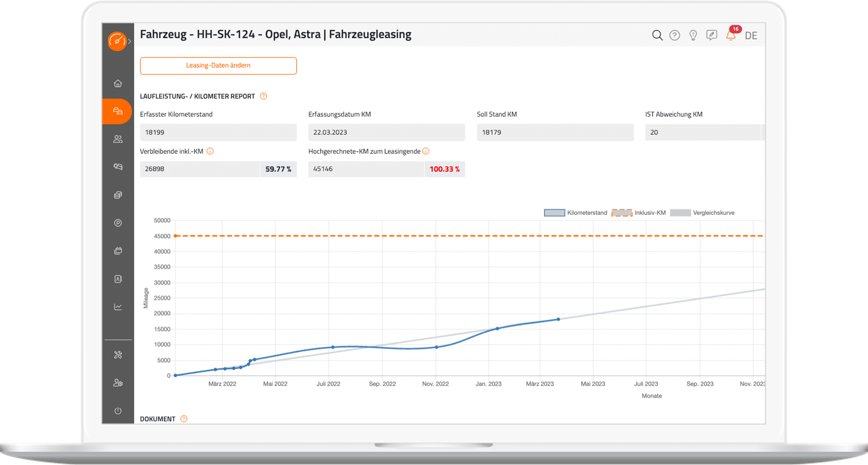Change language via DE selector
Screen dimensions: 868x465
751,35
